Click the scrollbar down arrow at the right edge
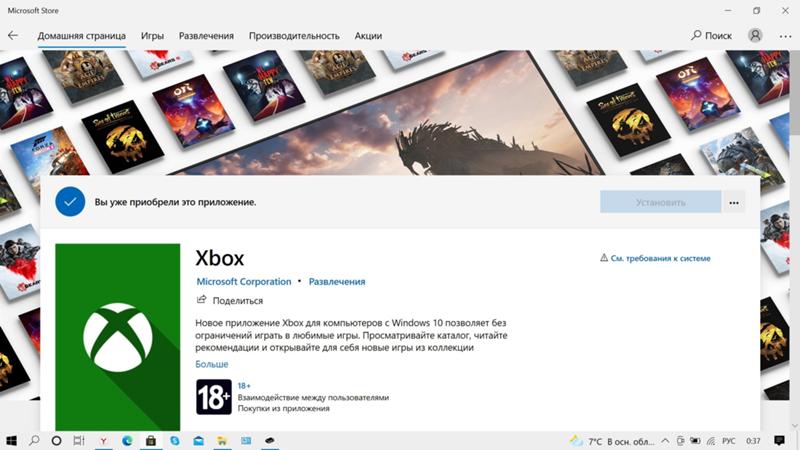 (x=794, y=425)
